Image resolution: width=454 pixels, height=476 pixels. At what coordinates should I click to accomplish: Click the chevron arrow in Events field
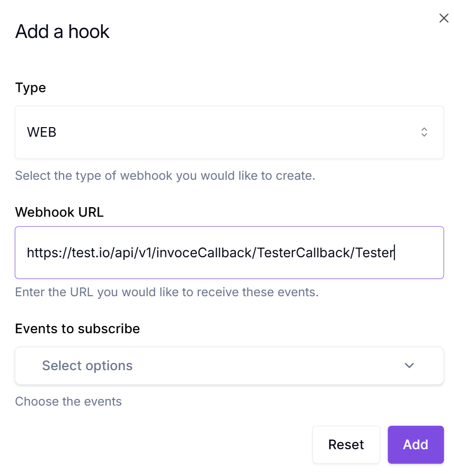coord(409,366)
